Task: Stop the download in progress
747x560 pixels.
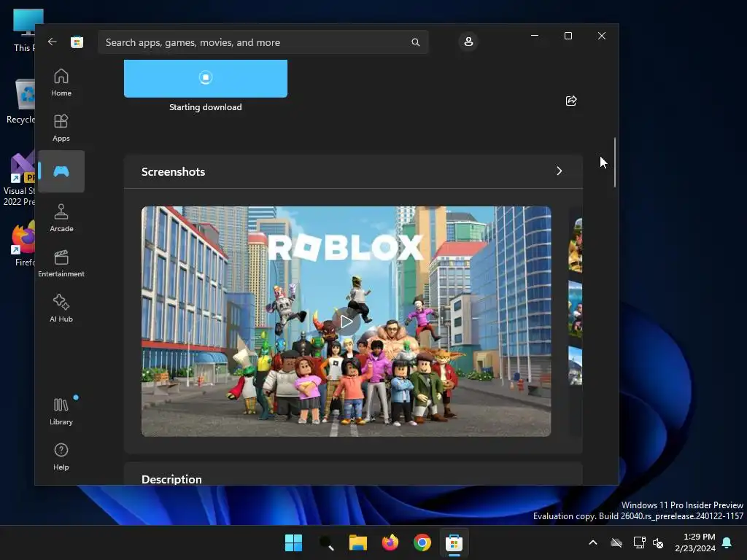Action: pos(205,78)
